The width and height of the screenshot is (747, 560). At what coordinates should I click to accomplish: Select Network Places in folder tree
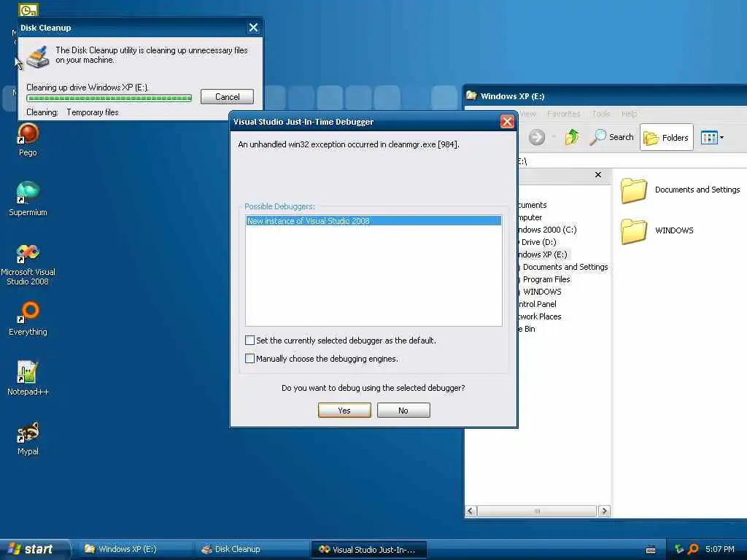[539, 316]
